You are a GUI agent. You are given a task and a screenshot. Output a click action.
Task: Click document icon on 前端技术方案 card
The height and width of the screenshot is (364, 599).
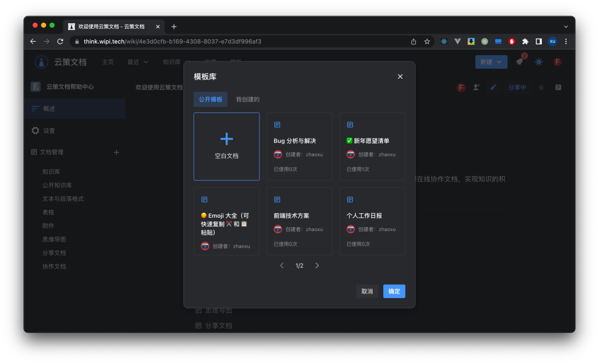pos(277,199)
